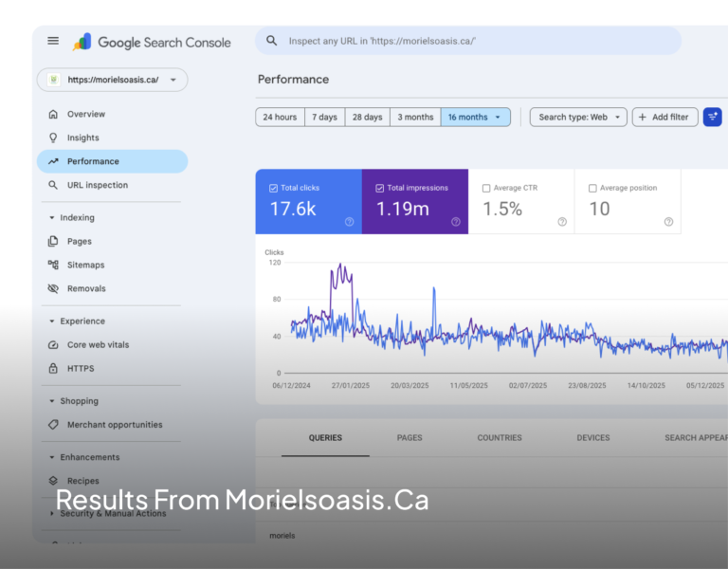The image size is (728, 569).
Task: Open Insights in the sidebar
Action: 113,138
